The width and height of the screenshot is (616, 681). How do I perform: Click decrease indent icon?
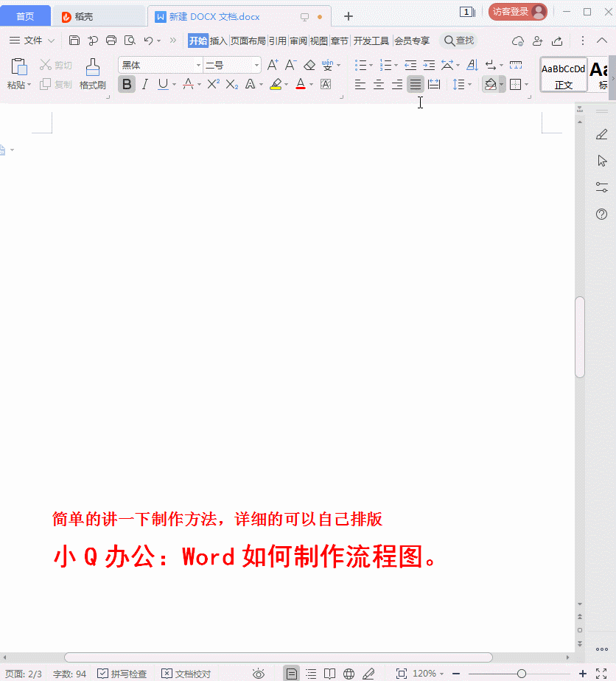coord(410,65)
